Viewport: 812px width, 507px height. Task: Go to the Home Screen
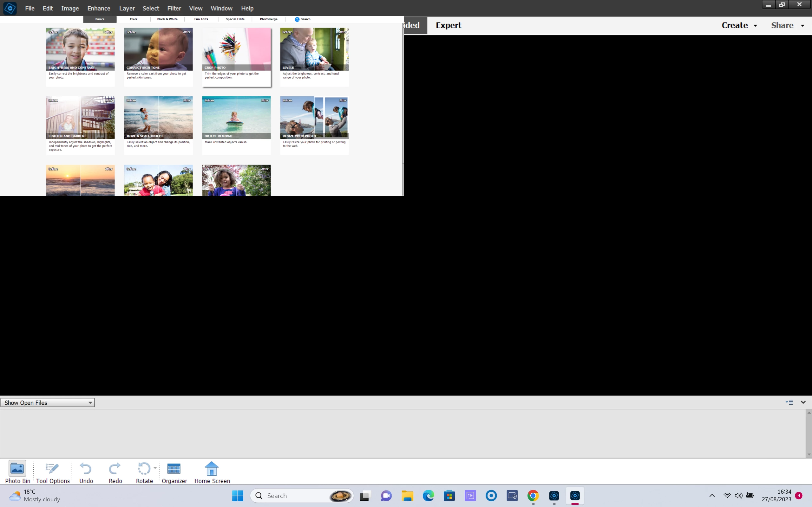[x=212, y=471]
